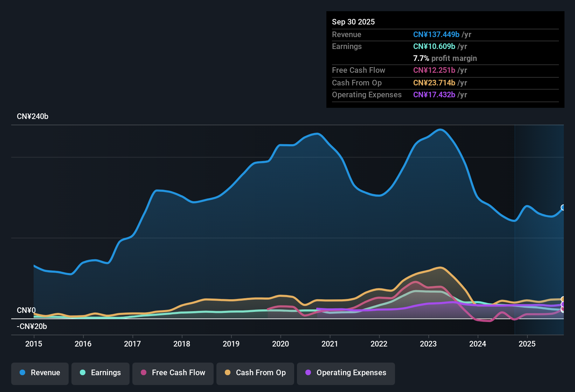
Task: Open the Cash From Op legend entry
Action: tap(255, 373)
